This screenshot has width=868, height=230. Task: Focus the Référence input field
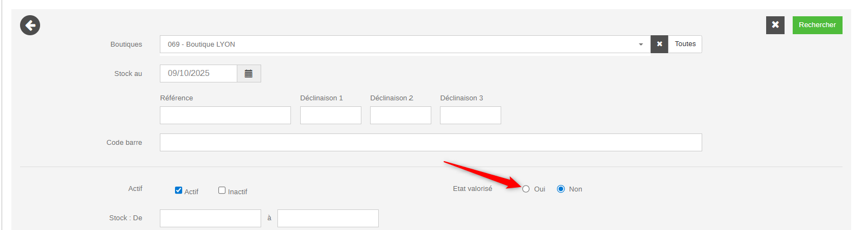coord(225,116)
